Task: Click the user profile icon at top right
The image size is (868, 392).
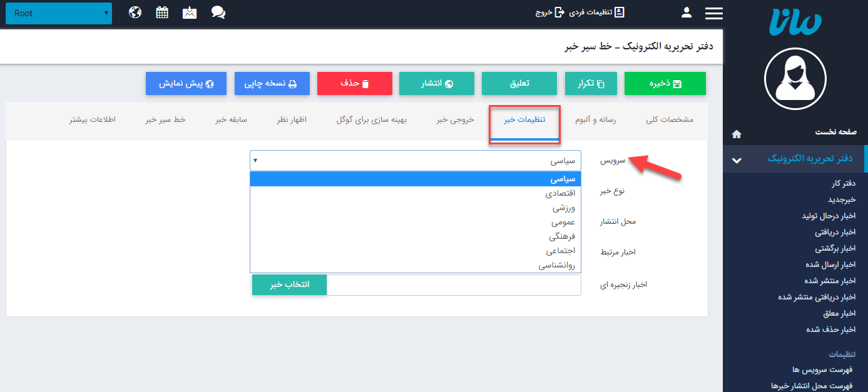Action: tap(686, 12)
